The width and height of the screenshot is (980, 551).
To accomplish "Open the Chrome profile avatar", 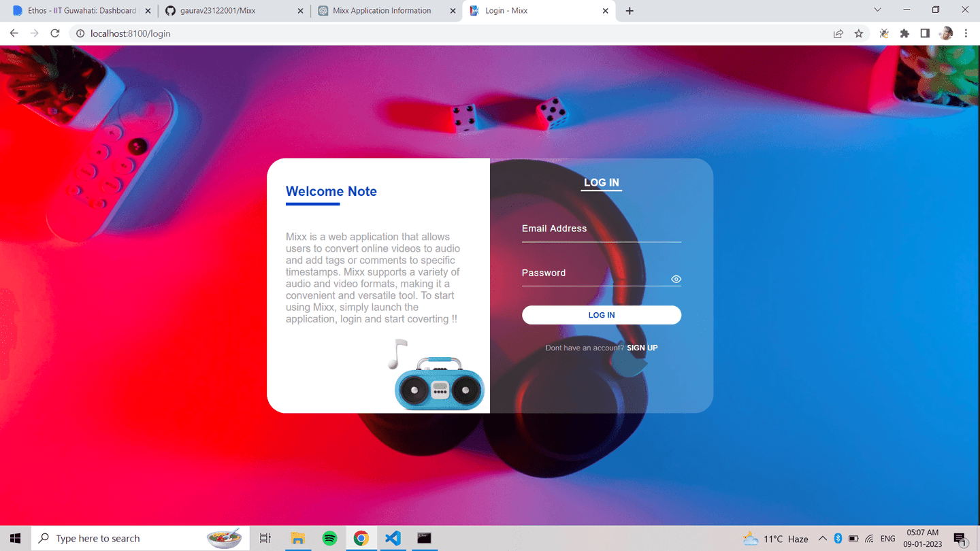I will pos(946,33).
